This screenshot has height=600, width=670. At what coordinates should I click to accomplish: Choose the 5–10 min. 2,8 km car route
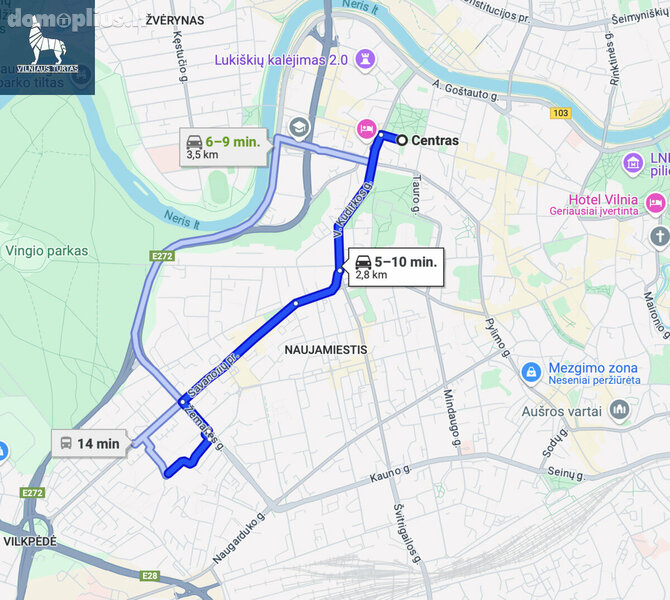pos(396,267)
